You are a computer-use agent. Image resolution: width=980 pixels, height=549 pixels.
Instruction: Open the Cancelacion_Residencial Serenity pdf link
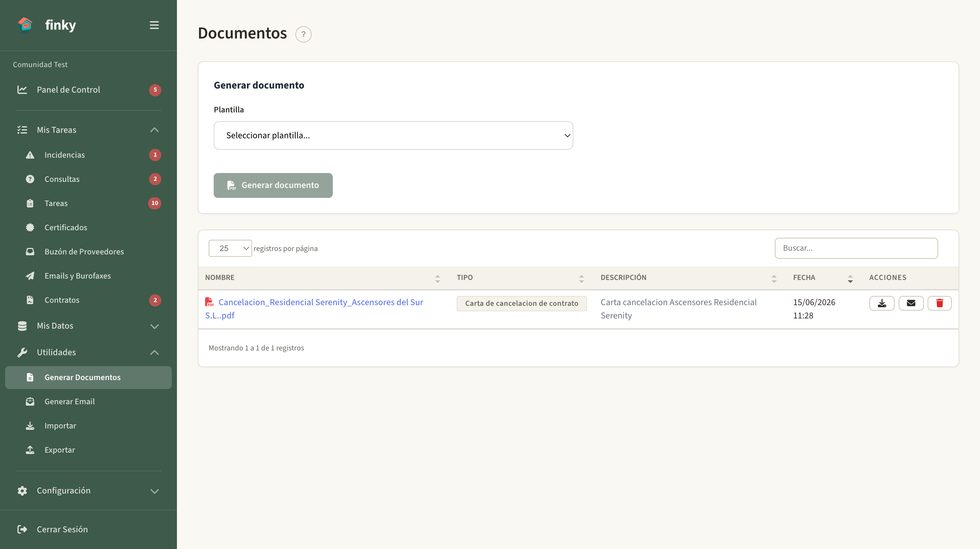pos(314,309)
